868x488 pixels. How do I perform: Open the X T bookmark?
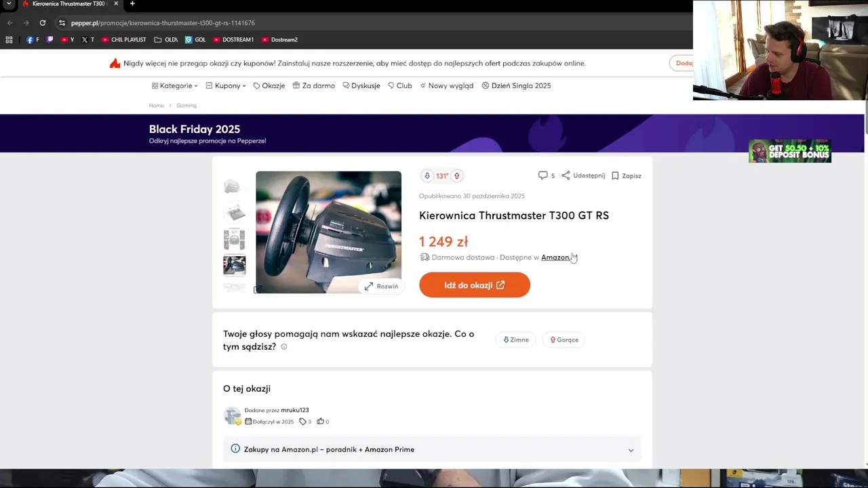click(x=87, y=40)
